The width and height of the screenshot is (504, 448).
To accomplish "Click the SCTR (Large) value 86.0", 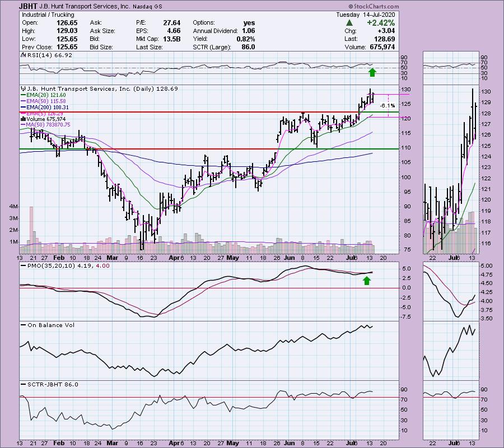I will coord(248,47).
